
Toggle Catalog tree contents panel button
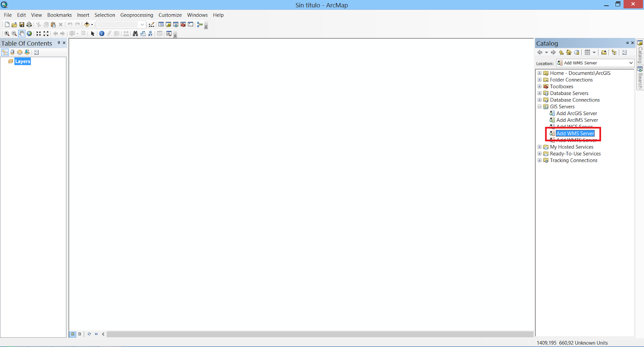point(614,52)
